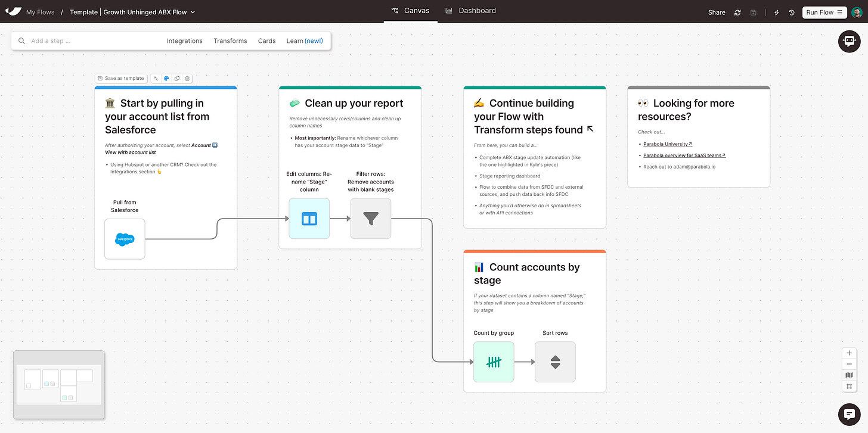Open the Cards menu
The height and width of the screenshot is (433, 868).
pyautogui.click(x=266, y=41)
